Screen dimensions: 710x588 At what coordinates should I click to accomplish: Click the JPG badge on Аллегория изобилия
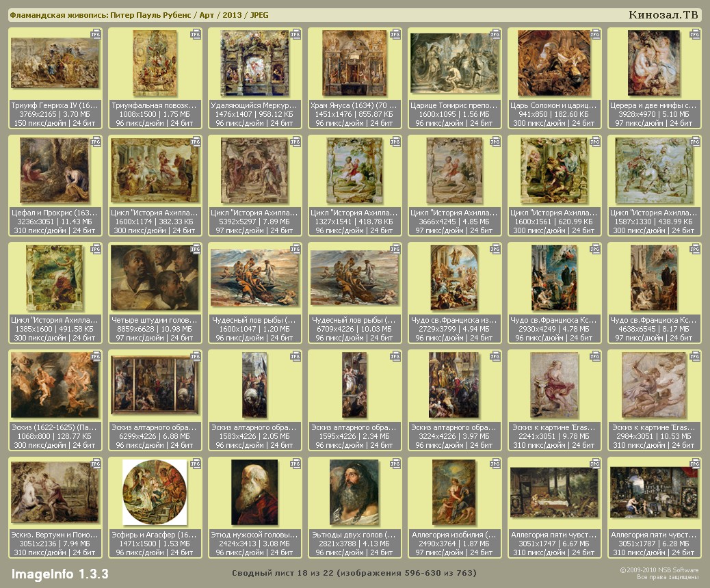[495, 464]
